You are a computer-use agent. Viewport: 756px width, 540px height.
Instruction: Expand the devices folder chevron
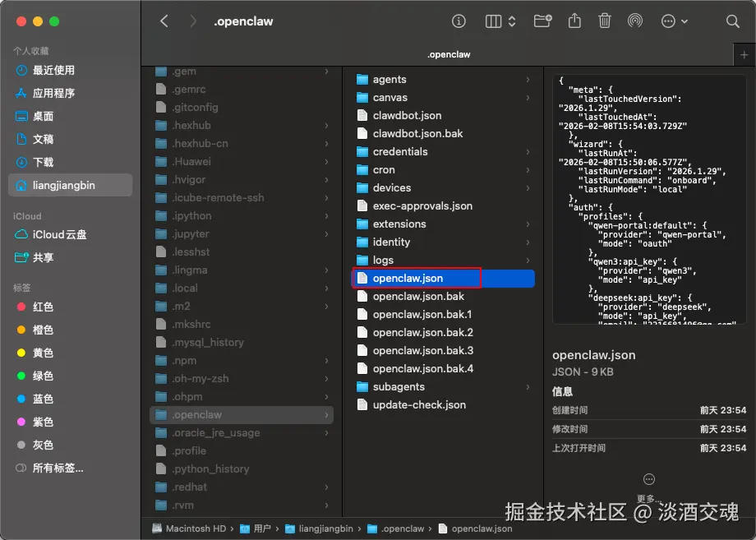click(528, 188)
